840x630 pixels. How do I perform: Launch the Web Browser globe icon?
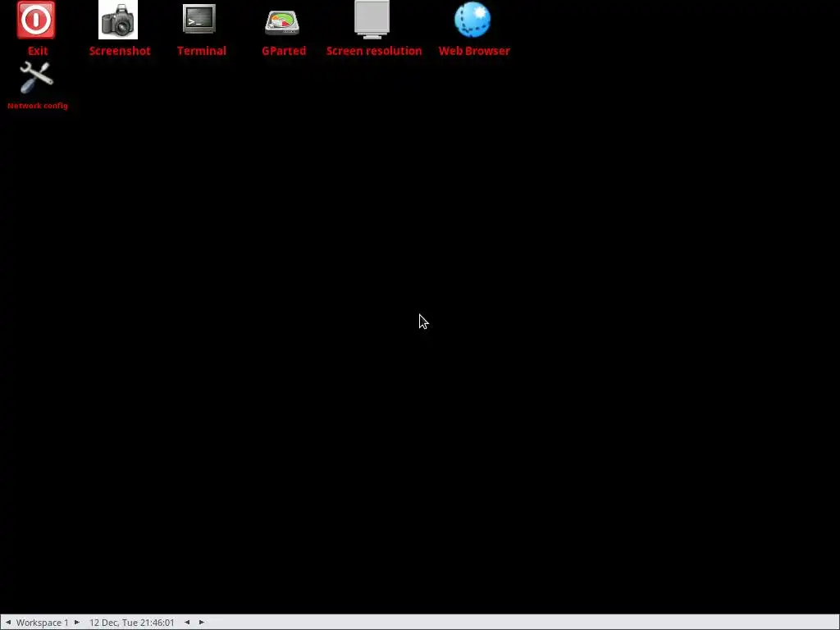472,21
